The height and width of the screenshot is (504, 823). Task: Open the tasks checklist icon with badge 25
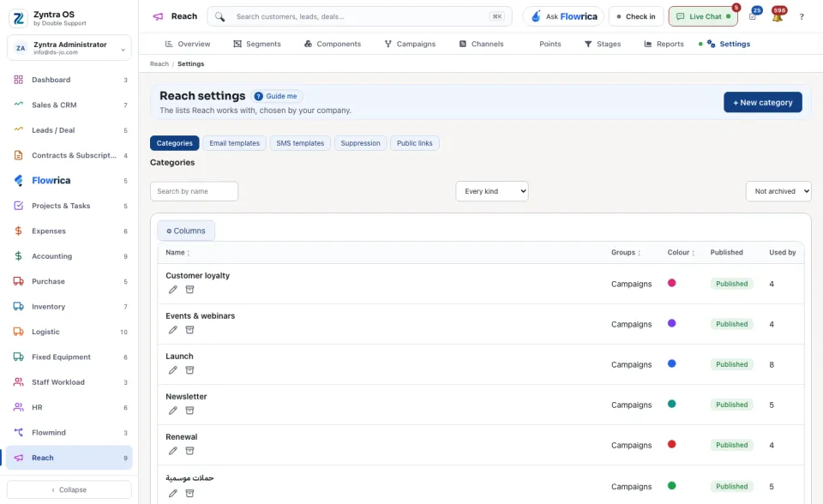coord(753,16)
